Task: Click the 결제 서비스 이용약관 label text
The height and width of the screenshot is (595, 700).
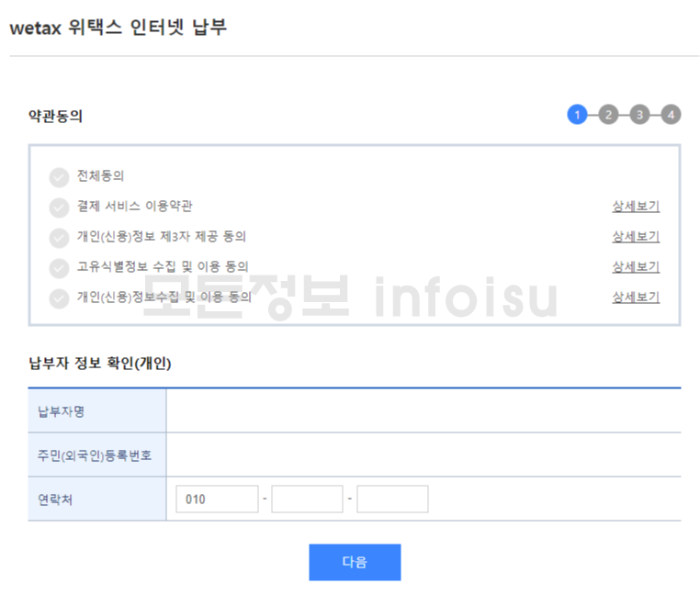Action: pos(134,207)
